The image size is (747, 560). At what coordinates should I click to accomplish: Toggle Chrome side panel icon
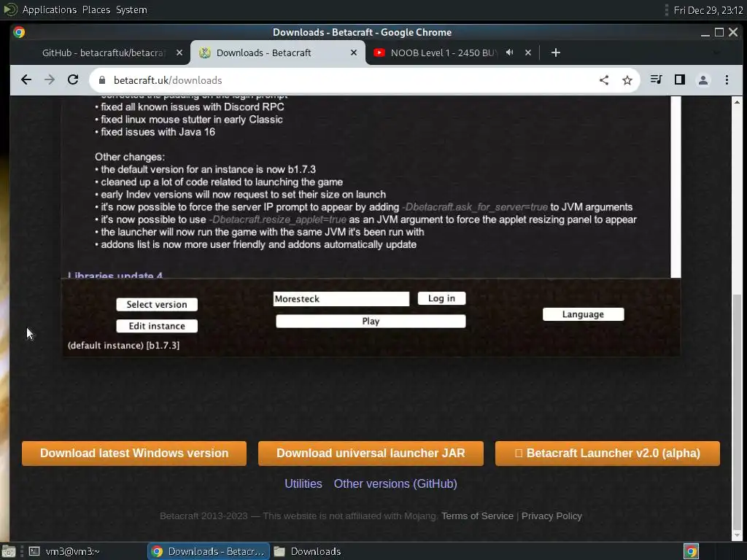click(x=680, y=80)
